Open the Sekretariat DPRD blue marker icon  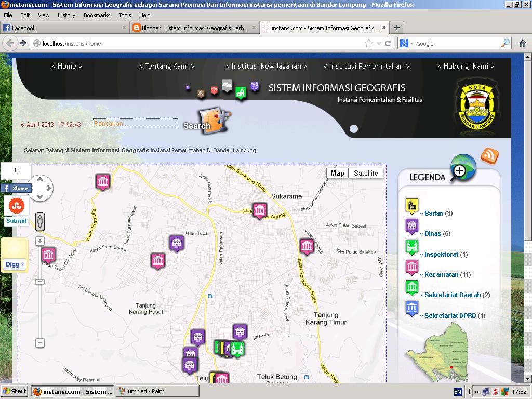pos(411,308)
